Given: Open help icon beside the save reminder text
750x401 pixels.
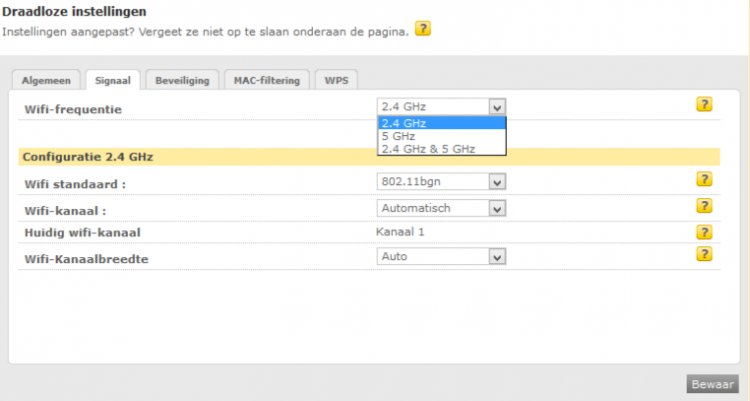Looking at the screenshot, I should pos(423,29).
